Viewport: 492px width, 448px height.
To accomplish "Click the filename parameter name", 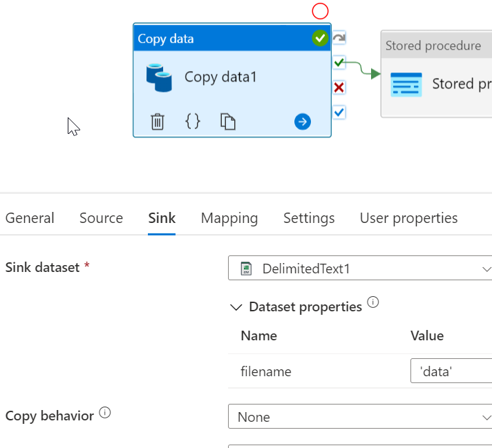I will point(266,371).
